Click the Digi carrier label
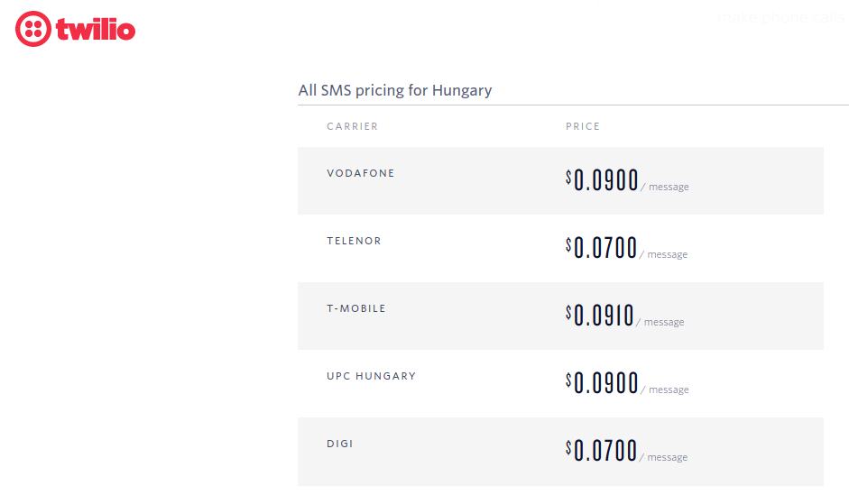Screen dimensions: 849x504 340,444
